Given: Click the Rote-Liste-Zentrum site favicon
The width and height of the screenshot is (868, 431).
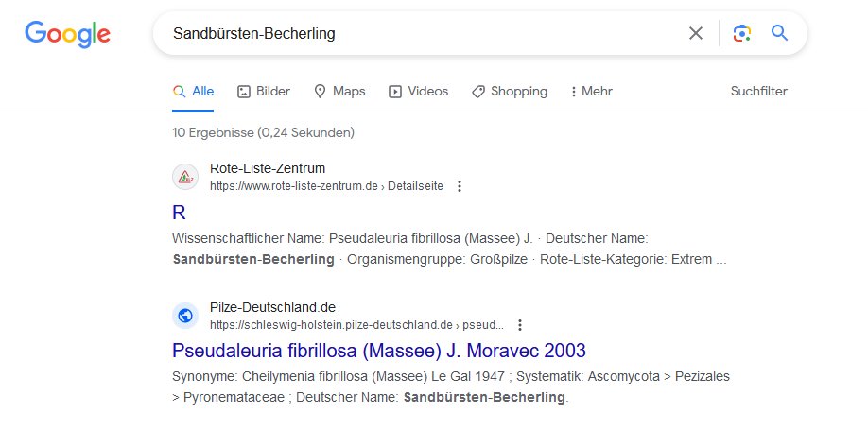Looking at the screenshot, I should click(185, 177).
